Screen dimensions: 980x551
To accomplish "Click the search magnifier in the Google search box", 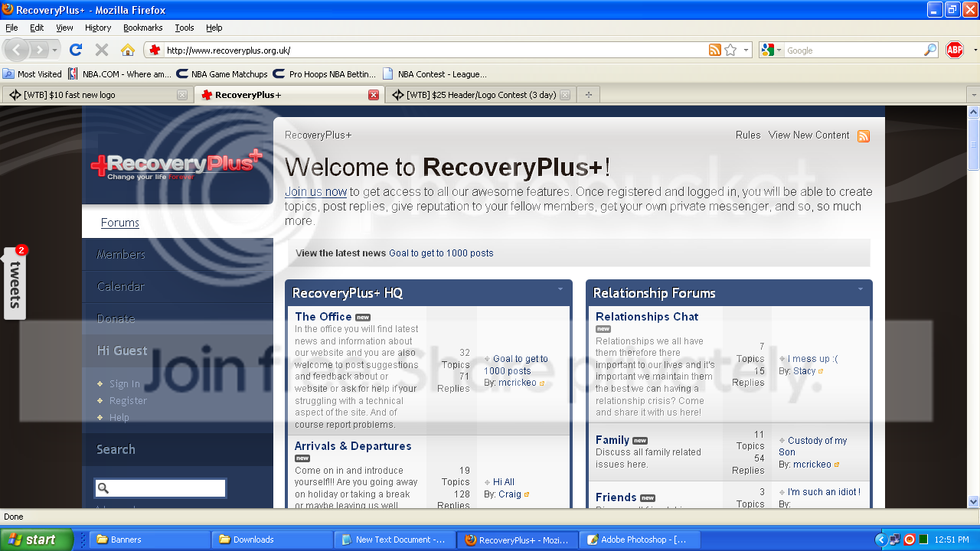I will [x=930, y=50].
